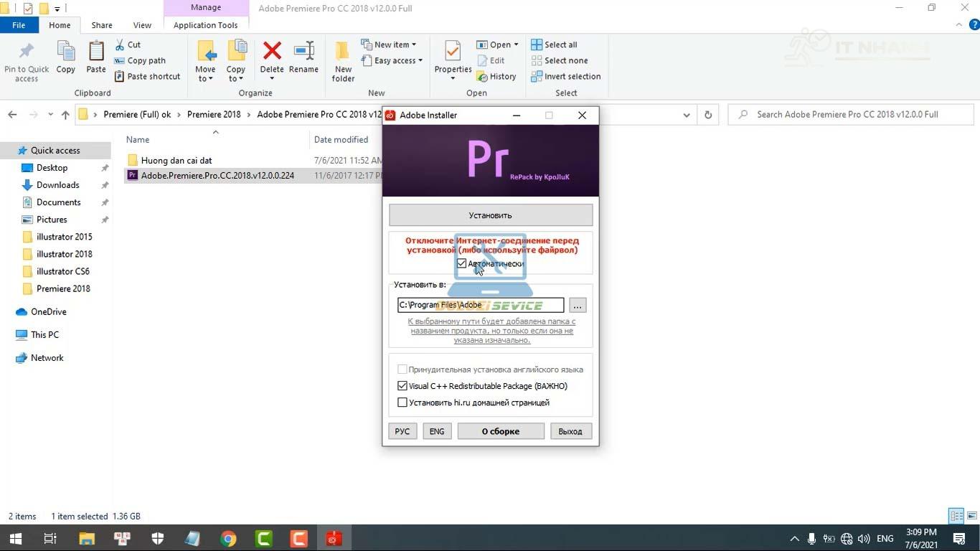The height and width of the screenshot is (551, 980).
Task: Click the refresh button beside address bar
Action: pyautogui.click(x=708, y=115)
